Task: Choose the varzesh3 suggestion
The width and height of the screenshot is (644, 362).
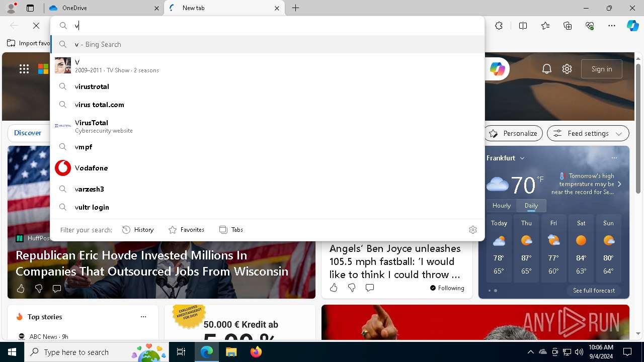Action: pos(268,189)
